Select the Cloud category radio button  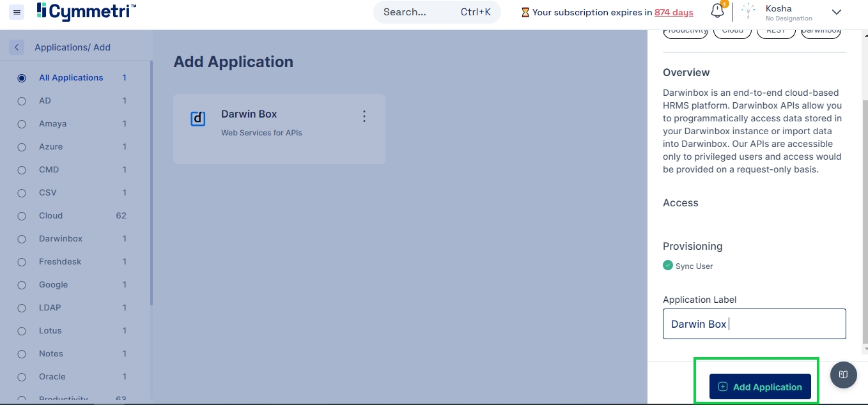[x=22, y=216]
